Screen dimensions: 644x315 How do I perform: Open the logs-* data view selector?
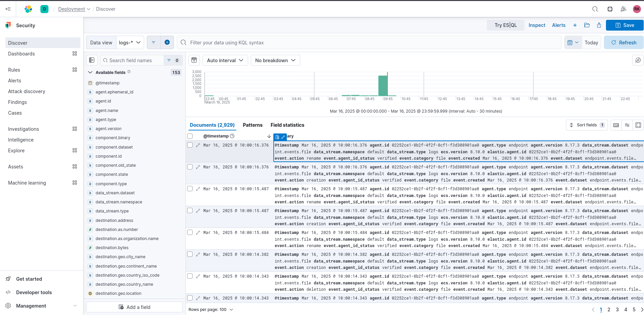point(130,42)
